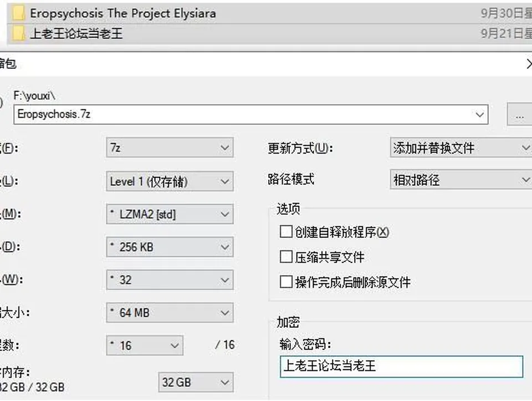Open the 7z archive format dropdown
This screenshot has width=532, height=401.
coord(170,148)
